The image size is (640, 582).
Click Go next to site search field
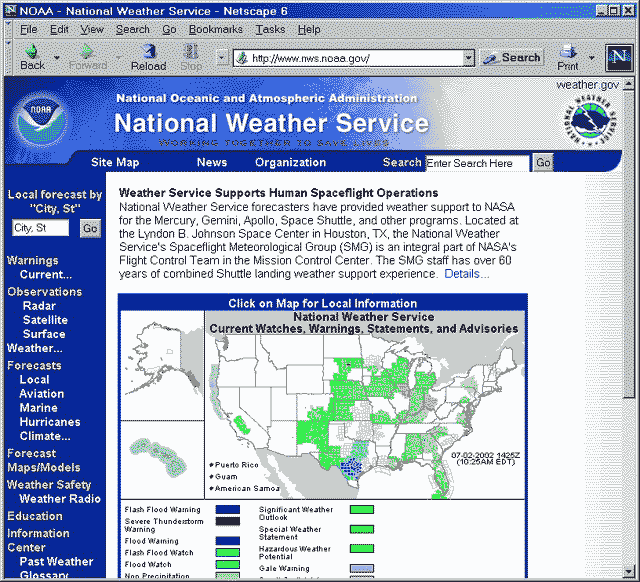(x=543, y=163)
